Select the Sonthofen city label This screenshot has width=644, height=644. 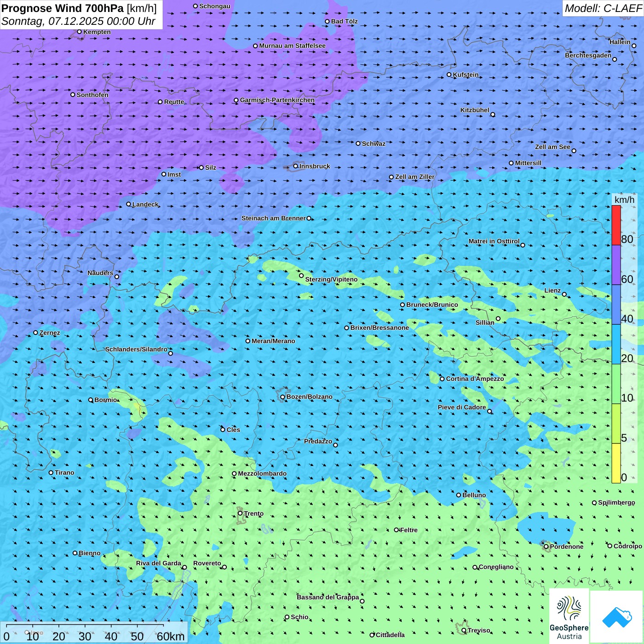92,95
